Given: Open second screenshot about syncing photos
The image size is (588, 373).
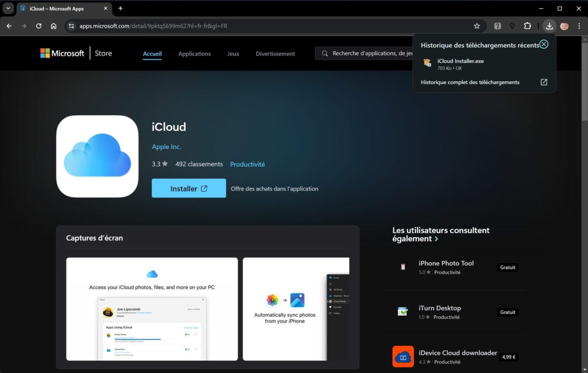Looking at the screenshot, I should pyautogui.click(x=296, y=309).
